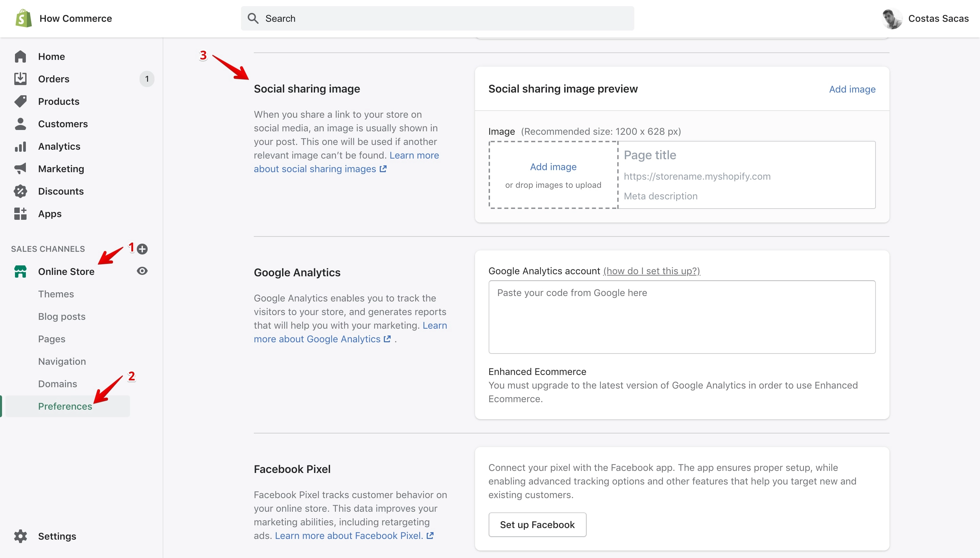Click the Apps grid icon

20,214
